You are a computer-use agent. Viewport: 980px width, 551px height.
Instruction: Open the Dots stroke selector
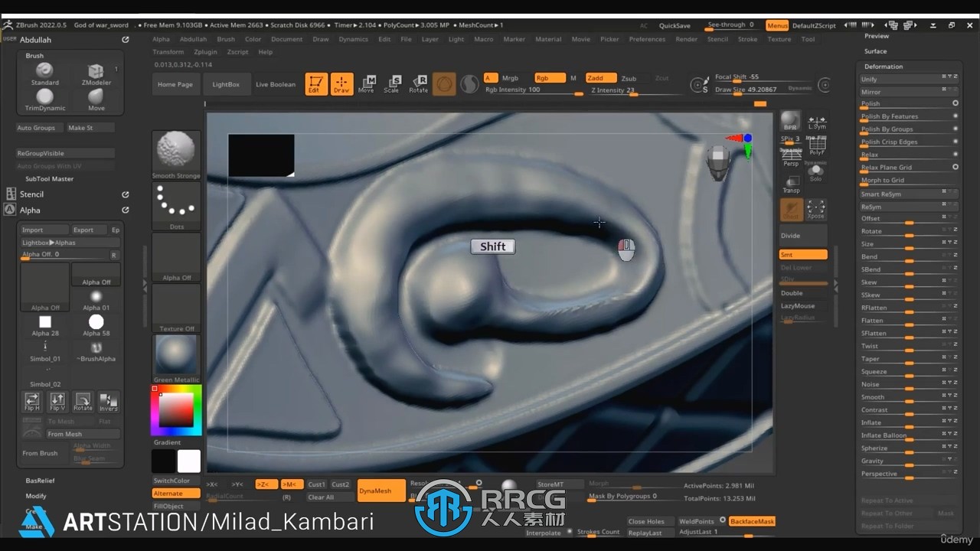(x=176, y=207)
